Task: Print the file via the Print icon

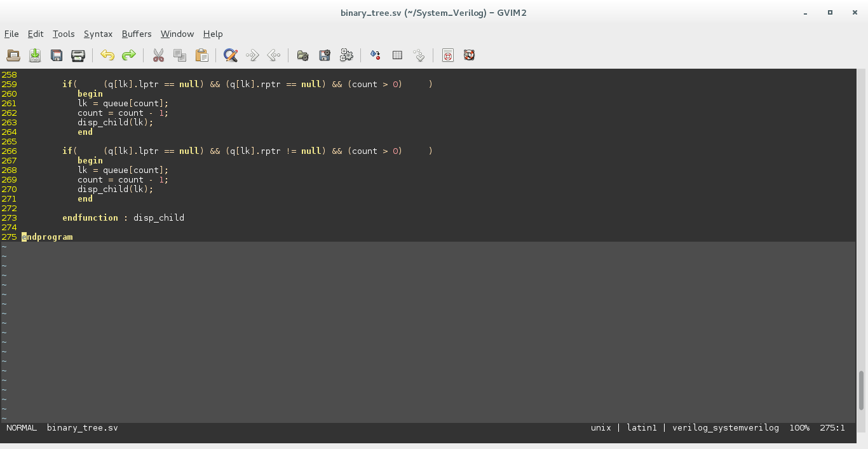Action: tap(78, 55)
